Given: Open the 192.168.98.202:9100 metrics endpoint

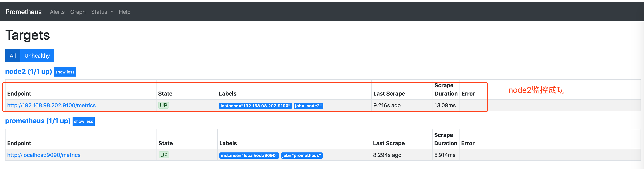Looking at the screenshot, I should [51, 105].
